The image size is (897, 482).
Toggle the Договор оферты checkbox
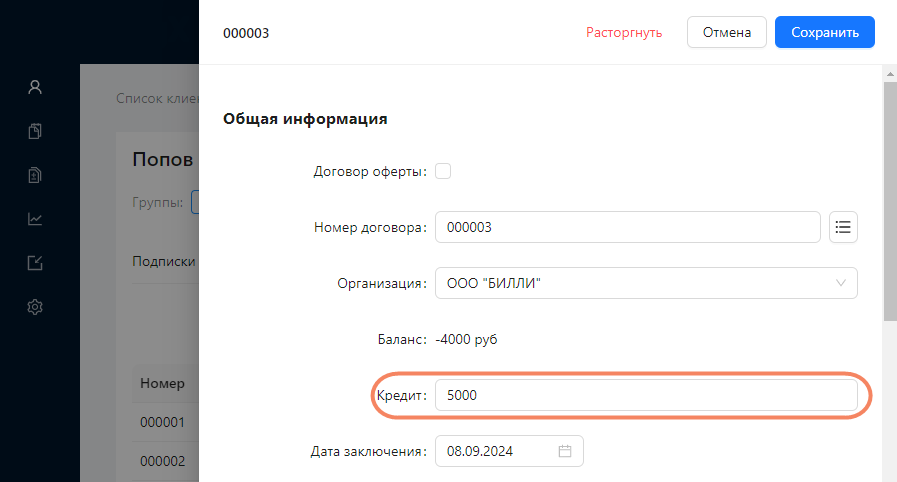(443, 171)
